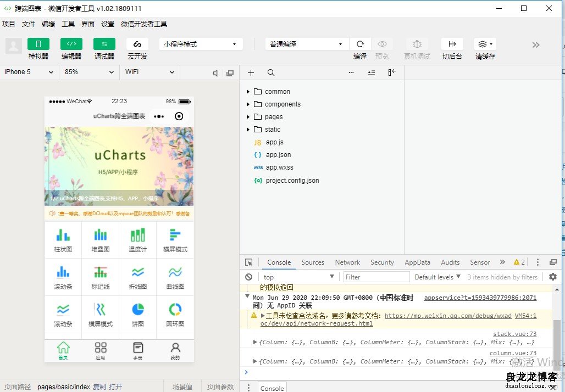Open the WiFi network type dropdown
This screenshot has height=392, width=565.
click(149, 72)
